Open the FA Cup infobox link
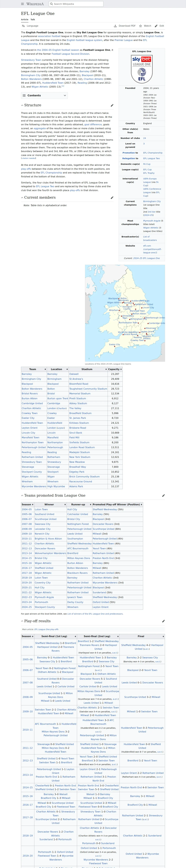The width and height of the screenshot is (186, 868). (147, 164)
